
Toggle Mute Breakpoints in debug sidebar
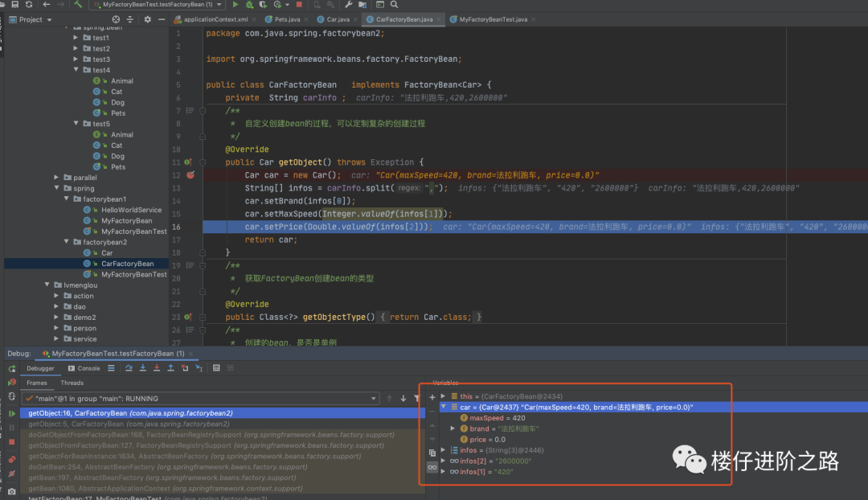click(11, 473)
